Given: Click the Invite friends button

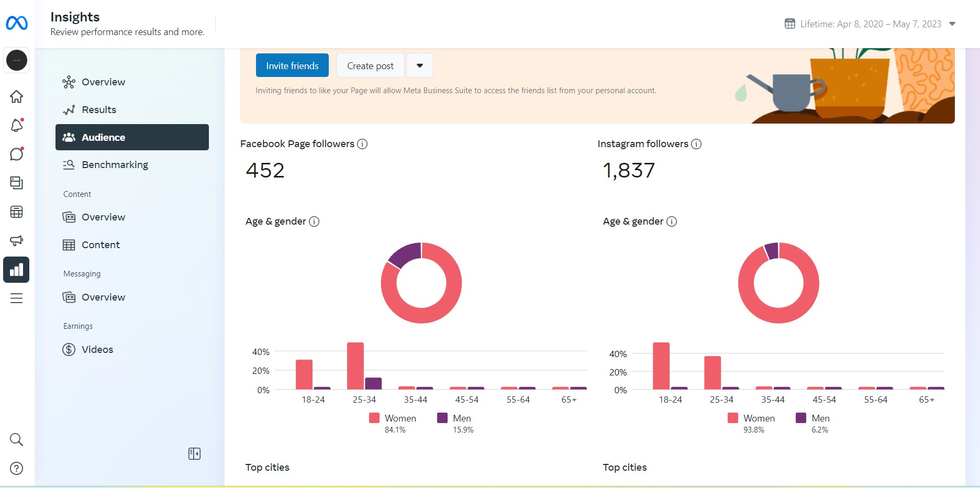Looking at the screenshot, I should click(292, 65).
